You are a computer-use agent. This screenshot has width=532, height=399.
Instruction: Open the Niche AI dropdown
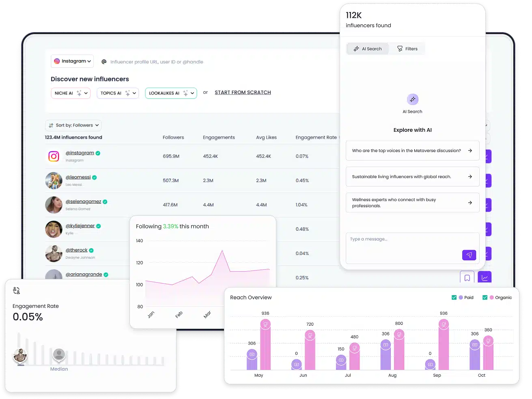[x=70, y=93]
